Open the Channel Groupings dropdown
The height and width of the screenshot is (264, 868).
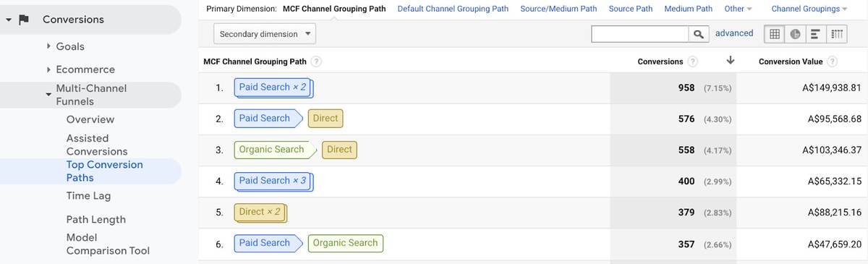point(809,9)
